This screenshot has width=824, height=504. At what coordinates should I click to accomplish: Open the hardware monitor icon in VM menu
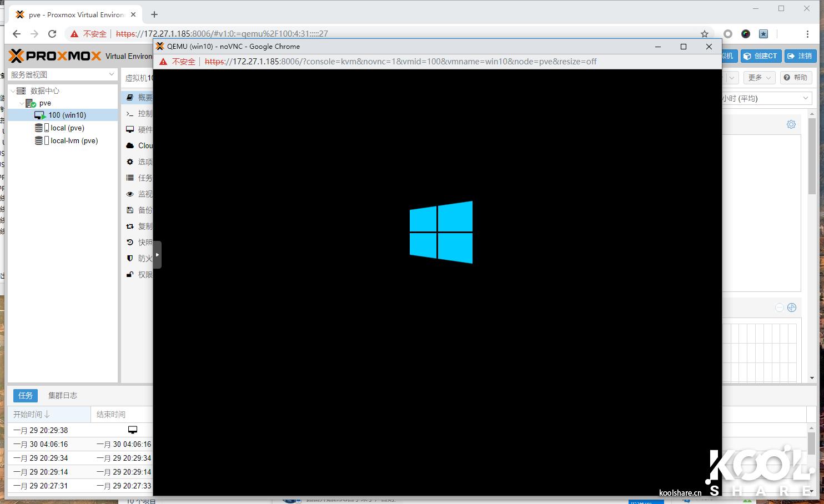point(130,129)
